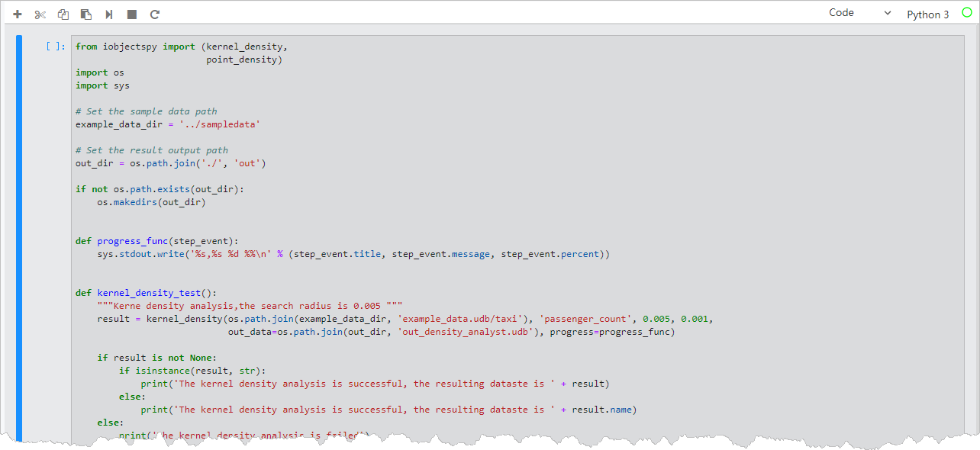Run the selected cell
Image resolution: width=980 pixels, height=450 pixels.
pyautogui.click(x=109, y=14)
